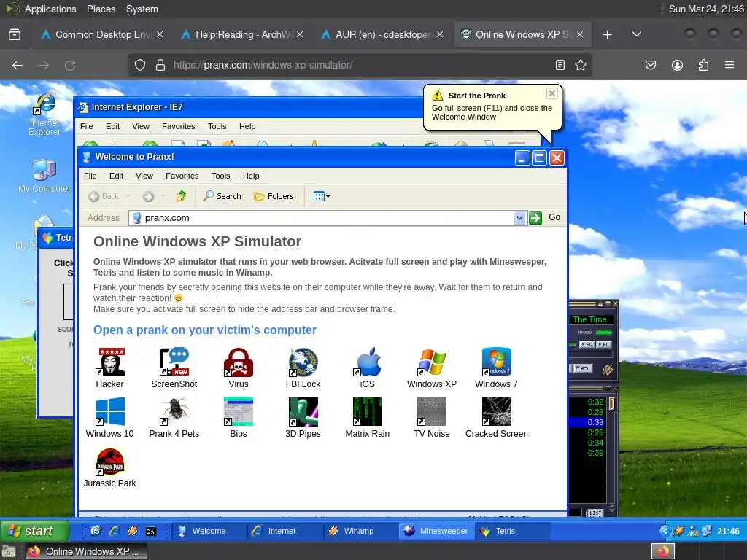Open Firefox hamburger application menu

click(x=729, y=65)
